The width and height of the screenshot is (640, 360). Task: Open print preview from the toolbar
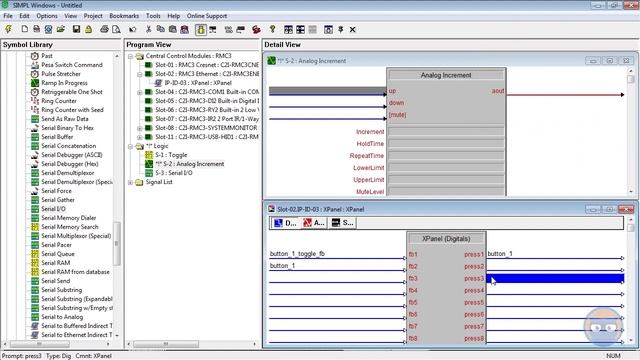point(116,29)
